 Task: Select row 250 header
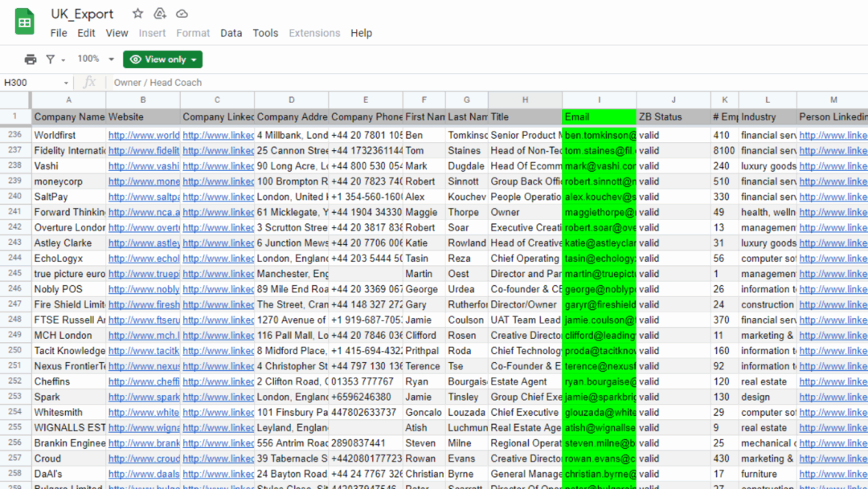pos(15,351)
